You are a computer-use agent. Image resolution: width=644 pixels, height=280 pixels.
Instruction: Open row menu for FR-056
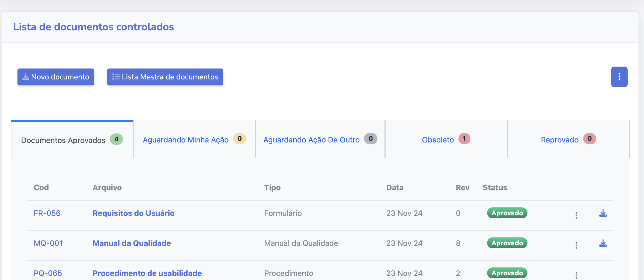(x=576, y=215)
